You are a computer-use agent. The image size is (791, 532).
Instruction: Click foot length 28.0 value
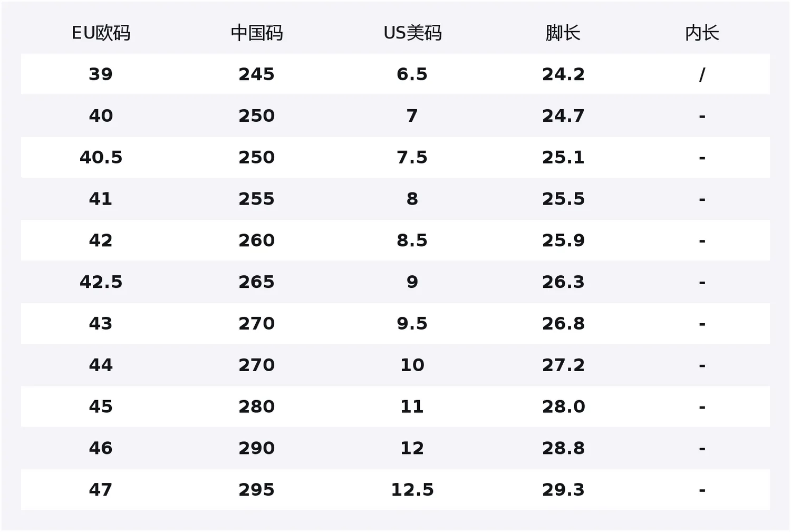[x=563, y=407]
